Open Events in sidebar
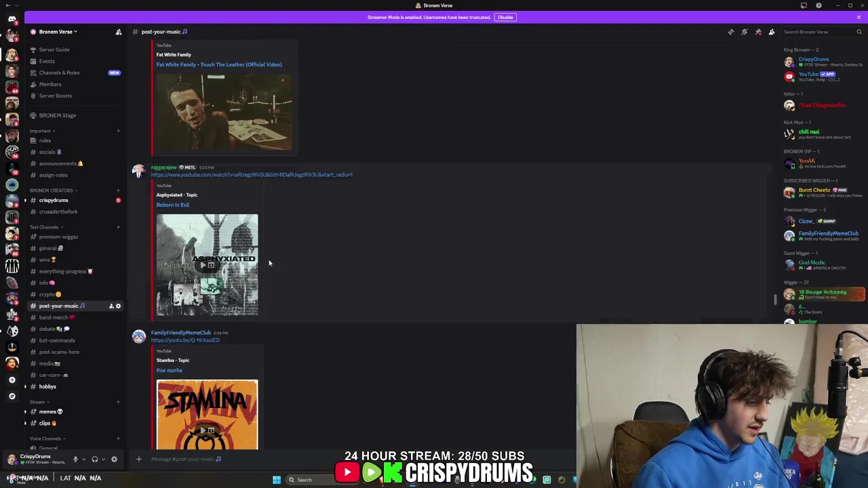 pyautogui.click(x=47, y=61)
